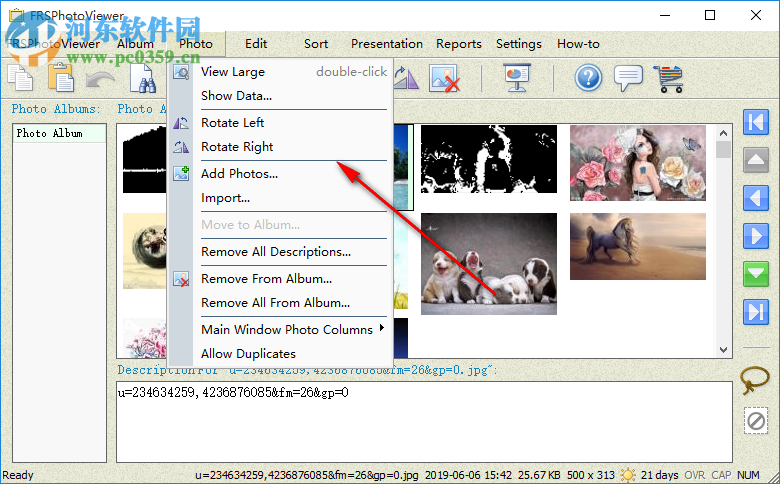This screenshot has height=484, width=780.
Task: Open the Sort menu
Action: coord(316,44)
